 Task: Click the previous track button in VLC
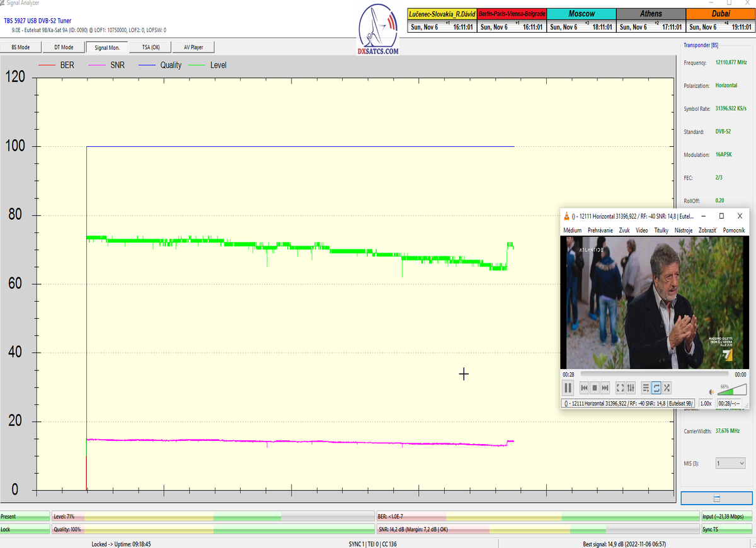tap(584, 387)
